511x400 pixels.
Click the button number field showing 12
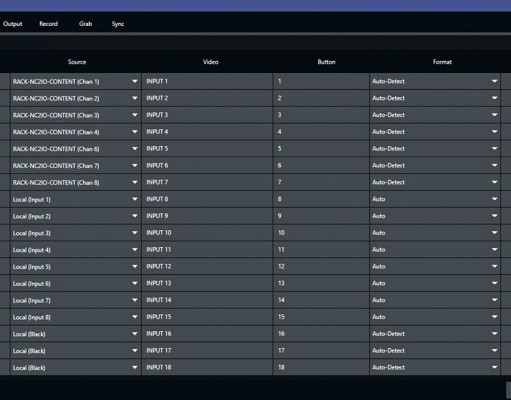click(x=321, y=266)
